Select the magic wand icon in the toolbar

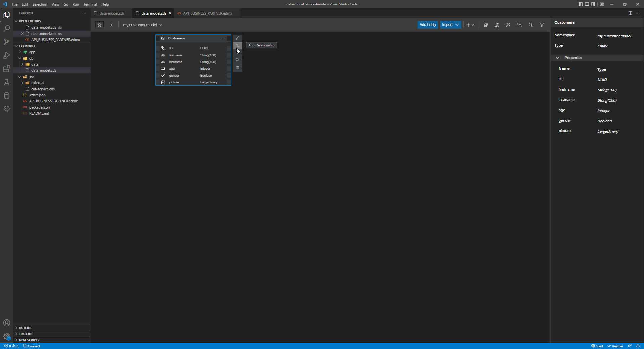(x=508, y=25)
